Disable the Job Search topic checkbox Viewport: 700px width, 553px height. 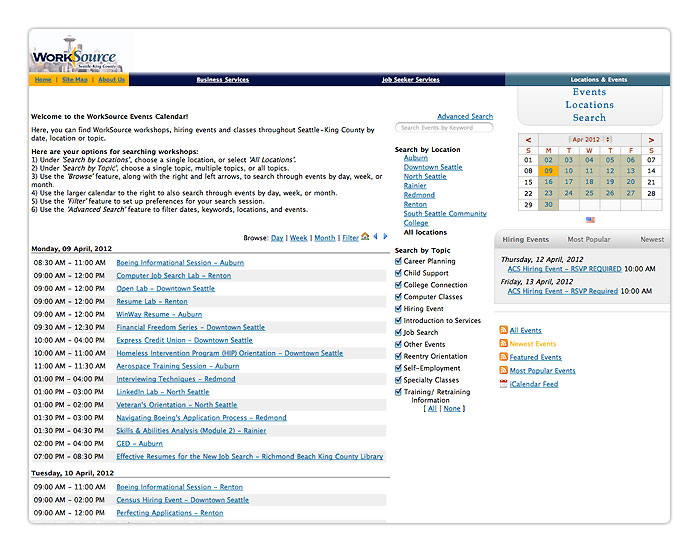point(398,332)
